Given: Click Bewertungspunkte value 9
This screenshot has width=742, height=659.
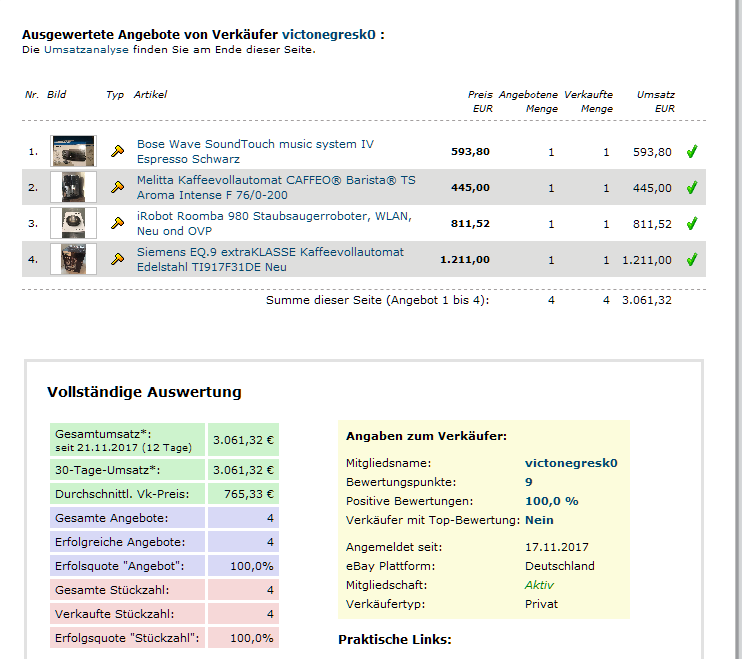Looking at the screenshot, I should pyautogui.click(x=529, y=482).
